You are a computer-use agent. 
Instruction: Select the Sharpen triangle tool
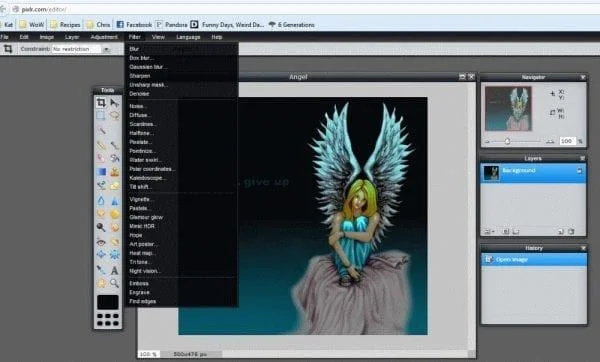pyautogui.click(x=114, y=200)
